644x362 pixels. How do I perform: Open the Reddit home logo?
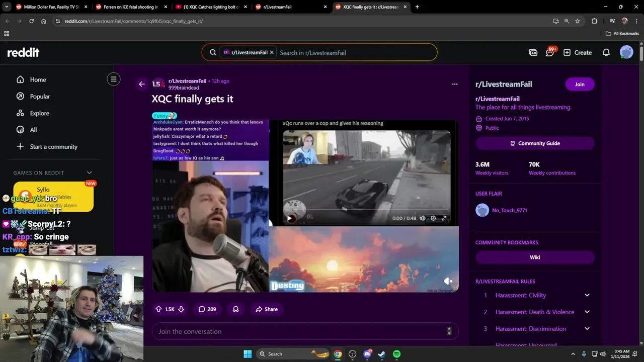(23, 52)
